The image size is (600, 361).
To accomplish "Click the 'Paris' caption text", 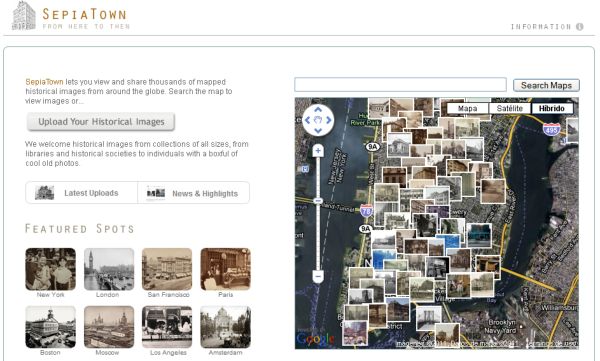I will 225,295.
